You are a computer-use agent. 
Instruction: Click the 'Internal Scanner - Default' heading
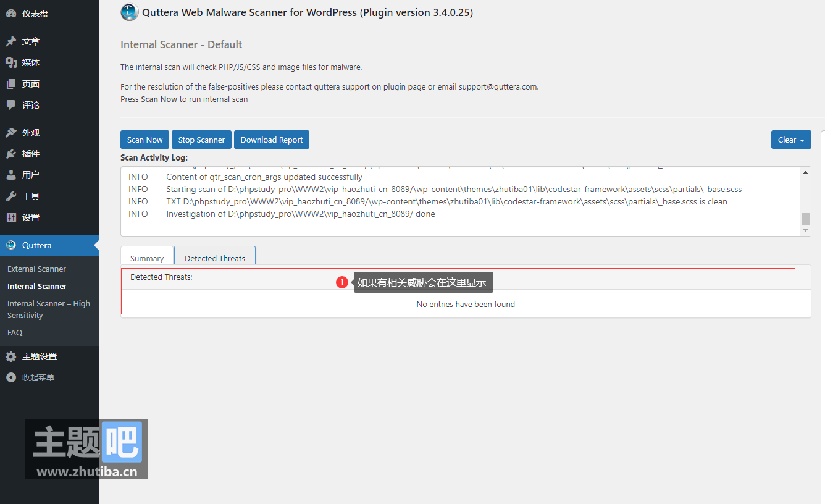(x=181, y=44)
